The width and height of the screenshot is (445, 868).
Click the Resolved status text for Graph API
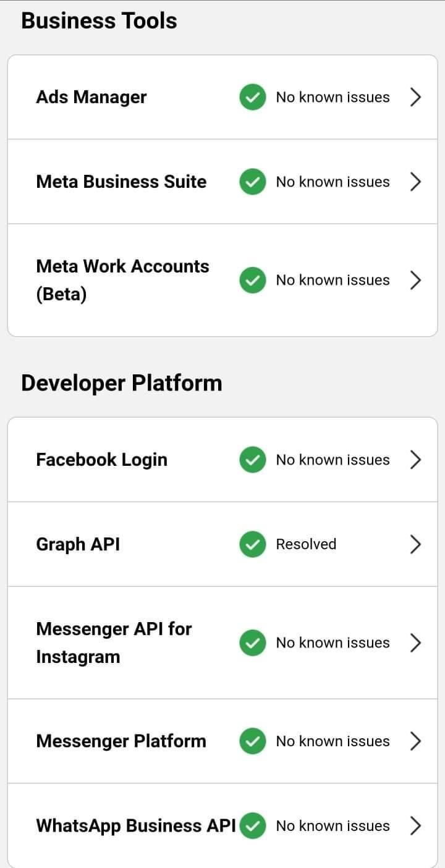pos(306,544)
